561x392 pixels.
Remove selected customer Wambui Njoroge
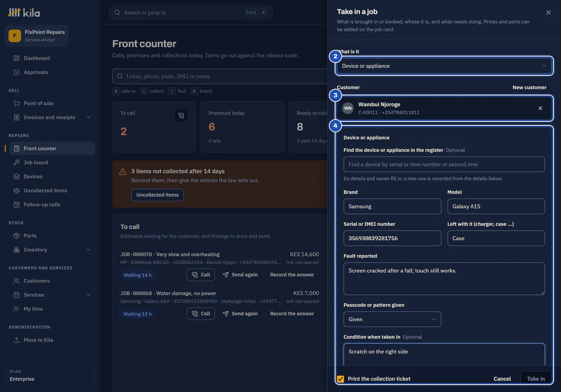pyautogui.click(x=540, y=108)
